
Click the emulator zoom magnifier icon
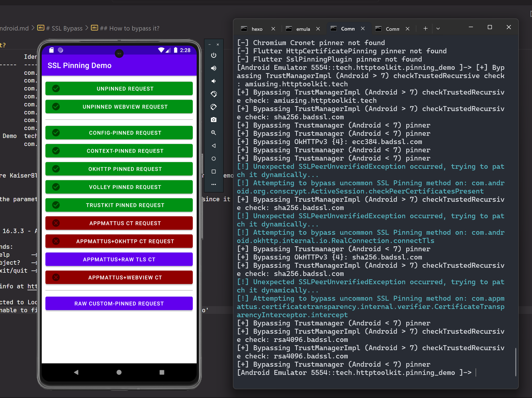pyautogui.click(x=214, y=133)
